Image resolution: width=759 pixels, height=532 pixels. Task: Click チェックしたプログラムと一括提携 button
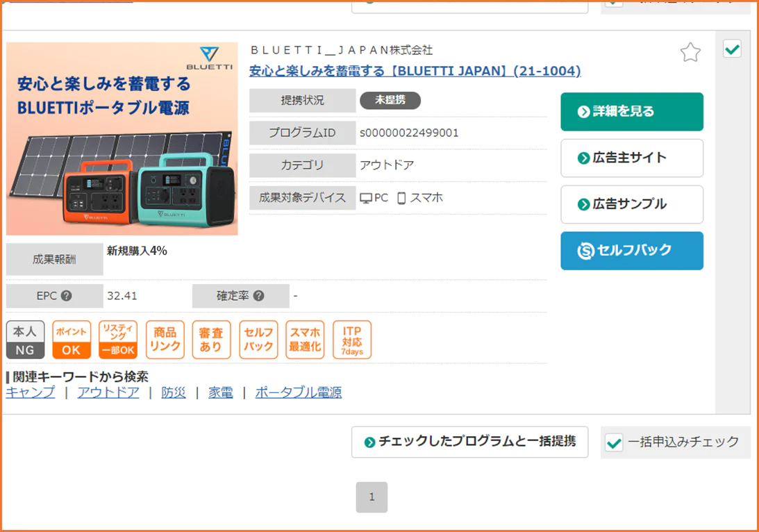(469, 442)
